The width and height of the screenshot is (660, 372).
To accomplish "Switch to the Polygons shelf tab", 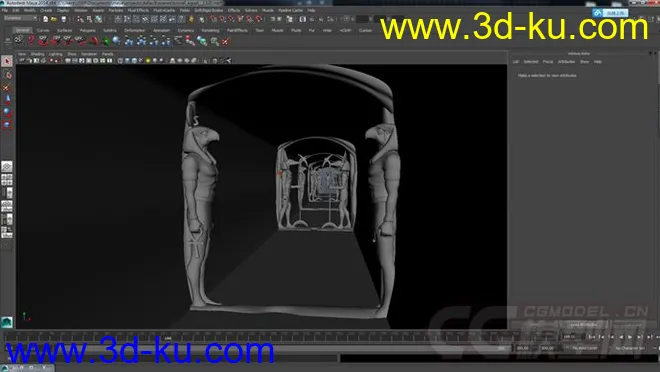I will pos(88,30).
